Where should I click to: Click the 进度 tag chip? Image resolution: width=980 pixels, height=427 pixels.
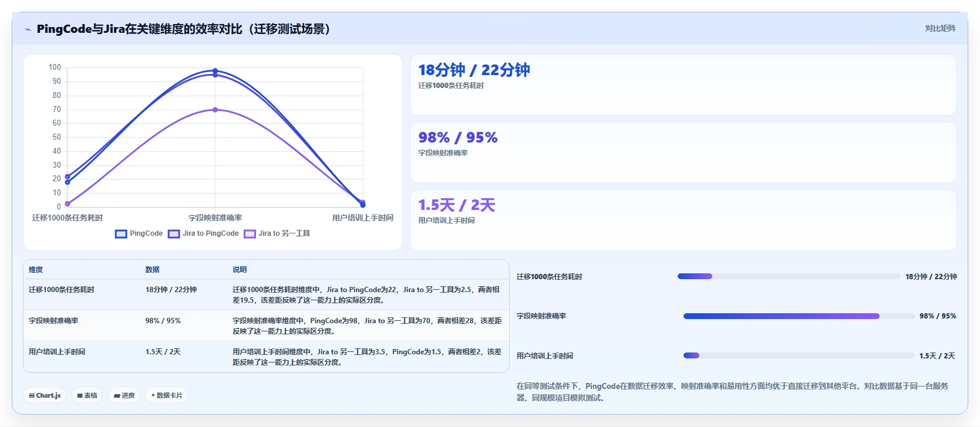point(124,395)
